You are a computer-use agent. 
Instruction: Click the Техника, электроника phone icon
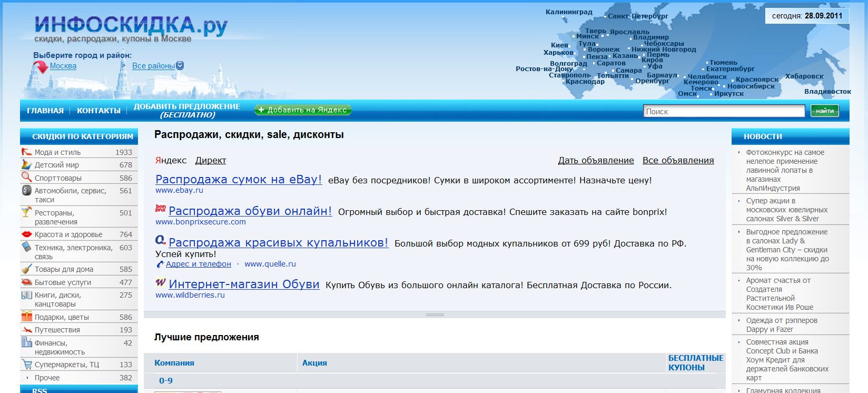tap(26, 247)
